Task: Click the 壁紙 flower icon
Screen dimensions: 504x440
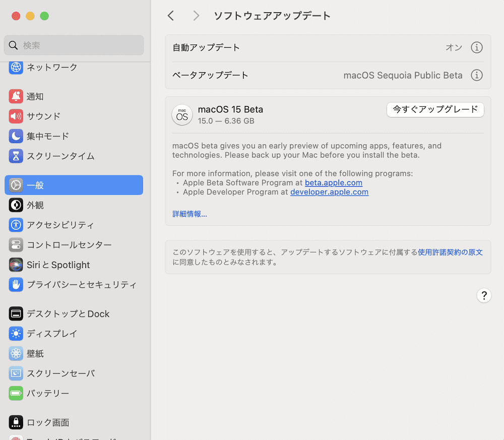Action: click(x=16, y=353)
